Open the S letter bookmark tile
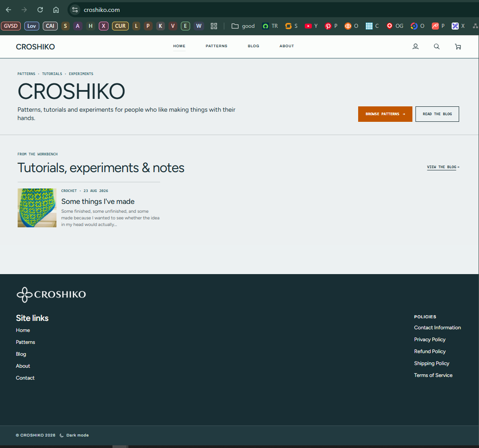This screenshot has width=479, height=448. (x=65, y=26)
